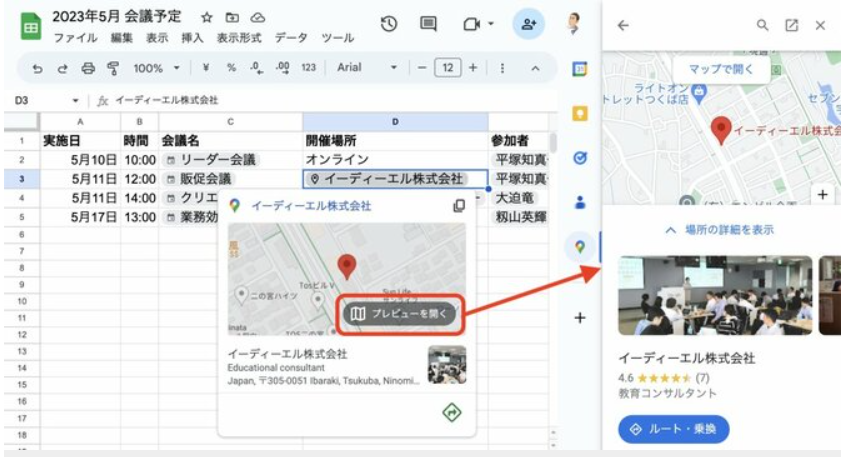Click the get add-ons plus icon
862x457 pixels.
(x=579, y=317)
